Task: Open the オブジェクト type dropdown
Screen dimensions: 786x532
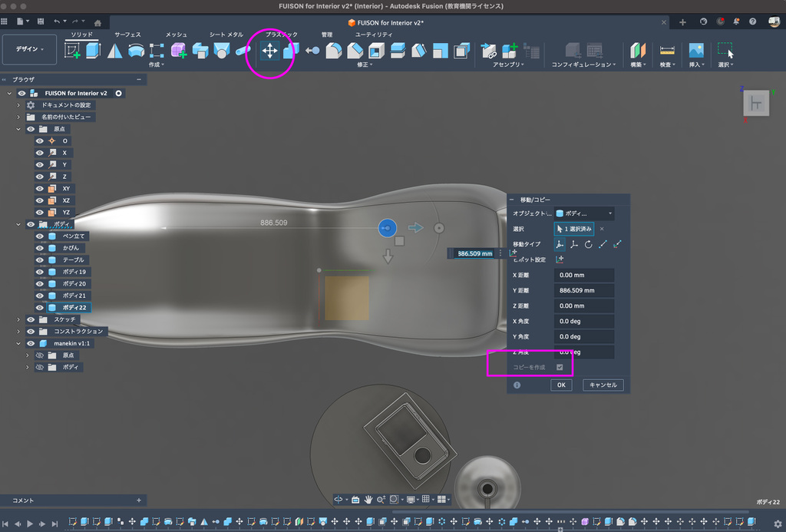Action: 584,213
